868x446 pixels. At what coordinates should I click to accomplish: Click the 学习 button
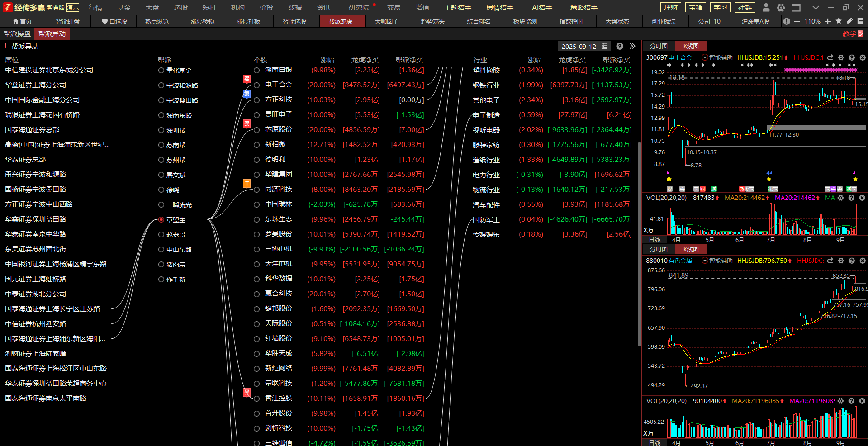tap(720, 7)
